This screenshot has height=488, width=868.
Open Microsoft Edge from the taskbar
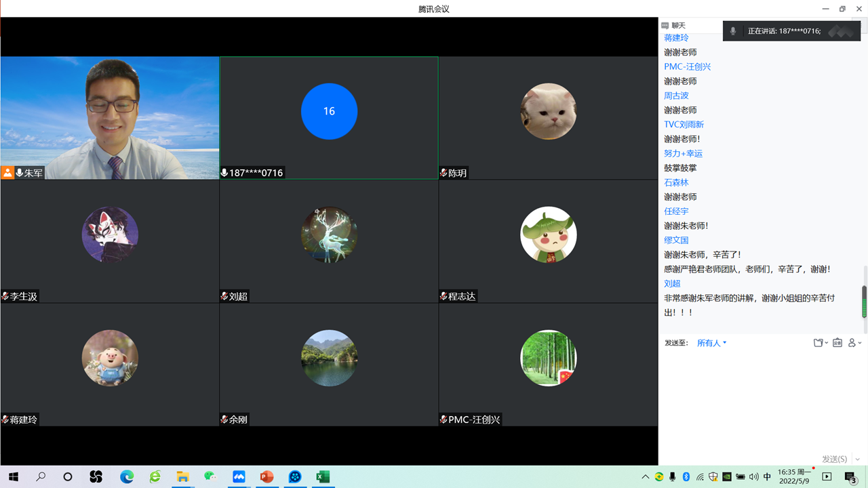click(127, 477)
